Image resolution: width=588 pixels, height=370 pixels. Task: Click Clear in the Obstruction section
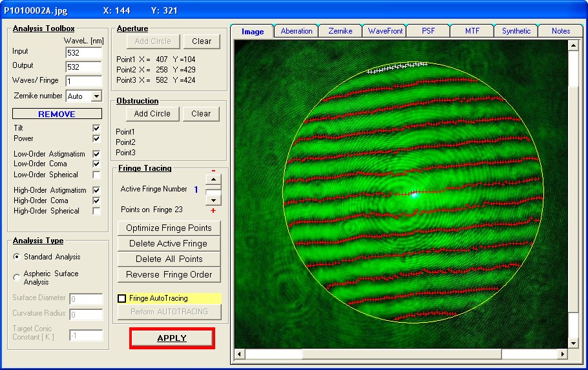(201, 114)
